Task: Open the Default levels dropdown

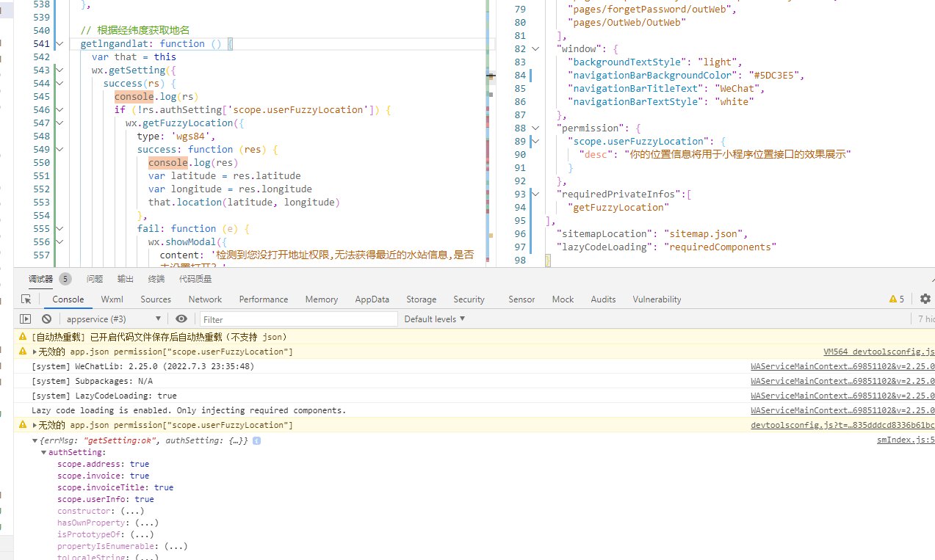Action: pos(435,319)
